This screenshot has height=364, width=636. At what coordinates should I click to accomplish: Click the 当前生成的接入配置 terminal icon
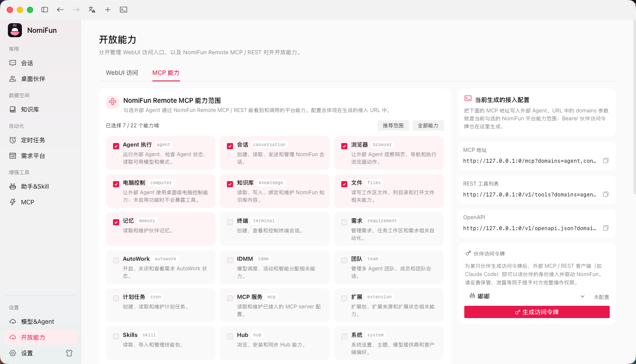(468, 99)
